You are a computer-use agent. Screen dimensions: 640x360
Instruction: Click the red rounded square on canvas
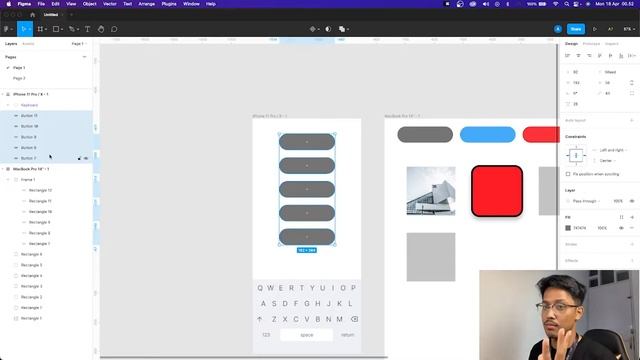coord(497,191)
